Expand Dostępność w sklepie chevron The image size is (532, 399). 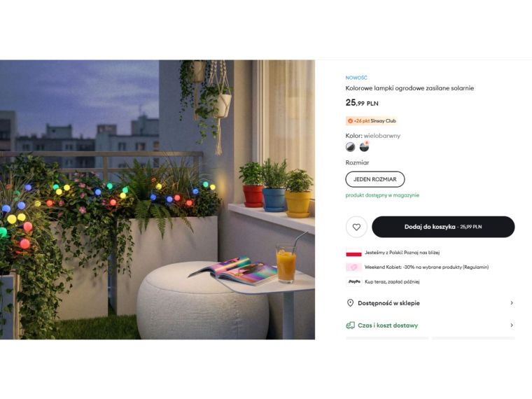pos(512,303)
